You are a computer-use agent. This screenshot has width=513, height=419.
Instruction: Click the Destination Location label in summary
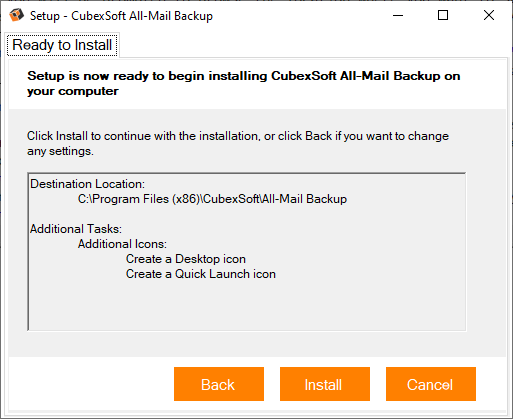[x=88, y=184]
